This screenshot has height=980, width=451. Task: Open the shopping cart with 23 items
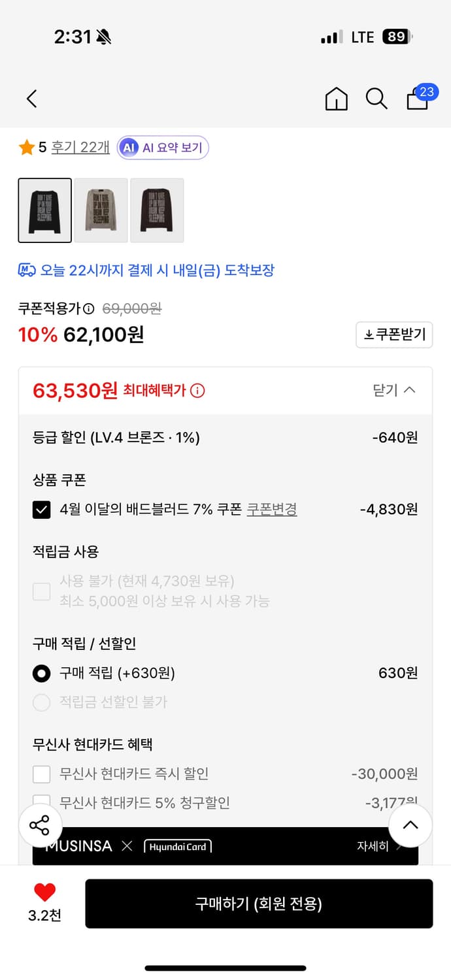[x=416, y=100]
